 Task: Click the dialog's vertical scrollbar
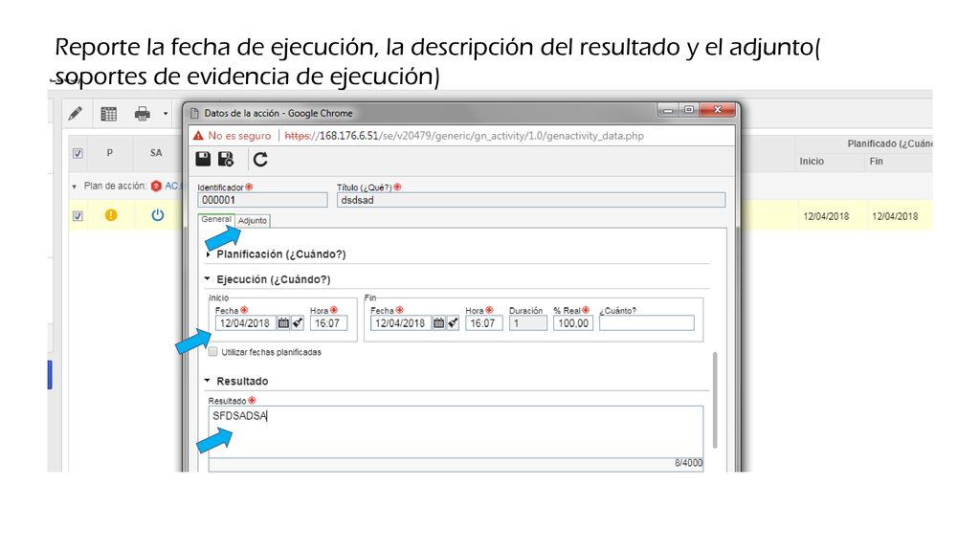tap(715, 400)
